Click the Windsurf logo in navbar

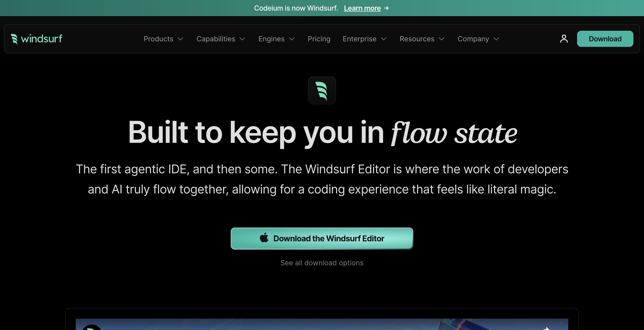pos(37,39)
